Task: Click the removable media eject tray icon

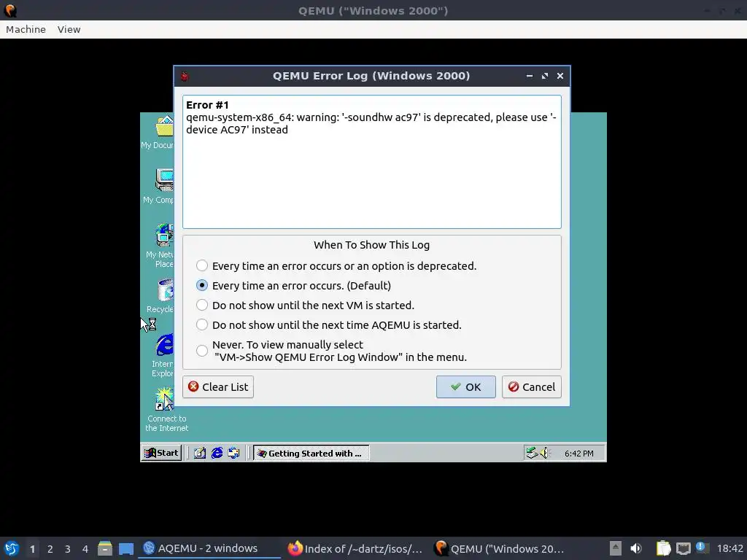Action: pos(616,548)
